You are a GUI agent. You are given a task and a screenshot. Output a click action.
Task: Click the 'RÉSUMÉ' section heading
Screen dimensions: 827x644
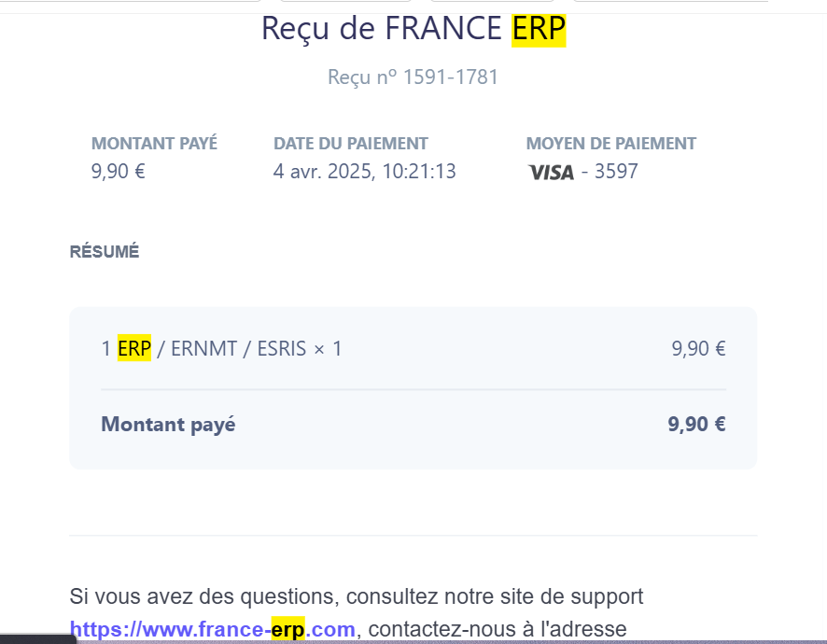coord(105,252)
